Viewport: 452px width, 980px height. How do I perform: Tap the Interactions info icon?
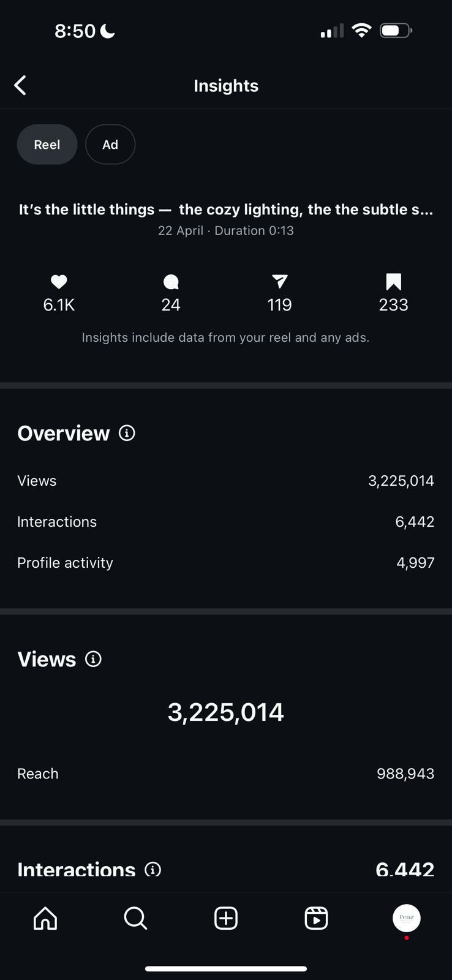click(153, 869)
